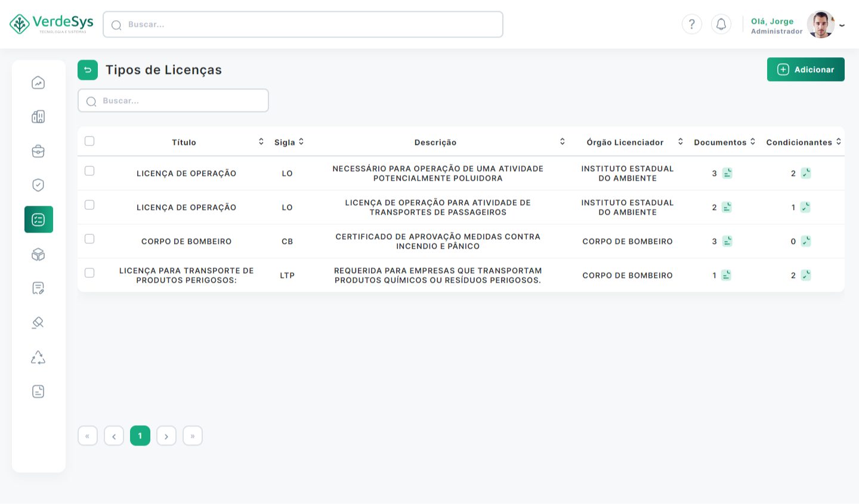859x504 pixels.
Task: Select the Licença para Transporte row checkbox
Action: (x=89, y=273)
